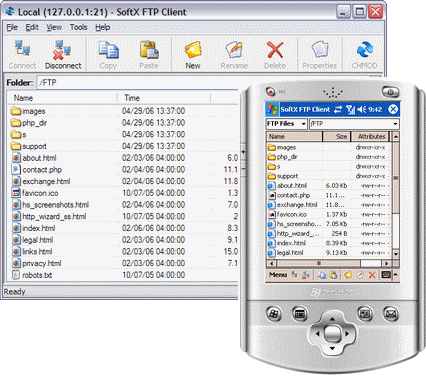Select support folder in desktop list
Viewport: 426px width, 376px height.
(29, 146)
